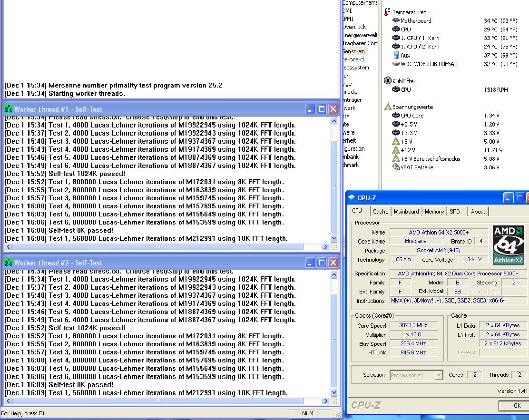529x420 pixels.
Task: Maximize Worker thread #1 window
Action: (322, 109)
